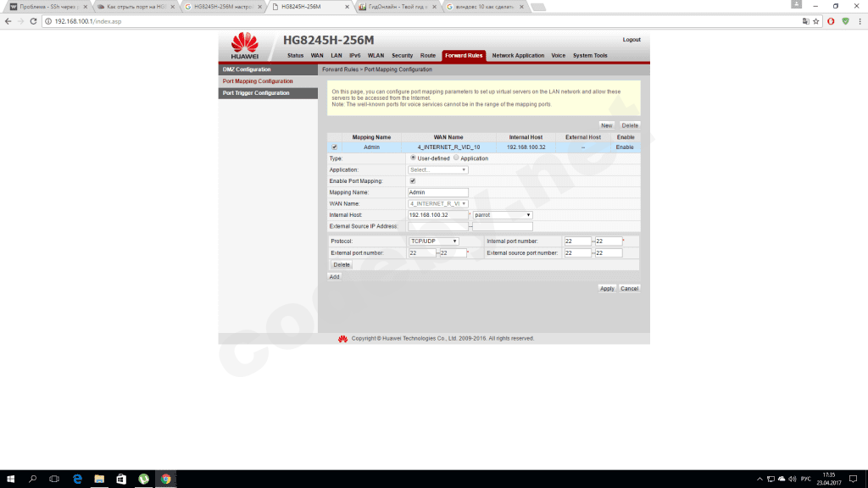Click the green shield extension icon
868x488 pixels.
(845, 21)
